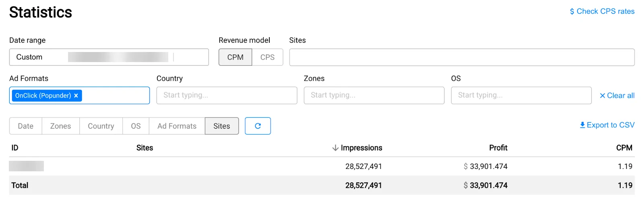Viewport: 644px width, 208px height.
Task: Clear all applied filters
Action: tap(617, 96)
